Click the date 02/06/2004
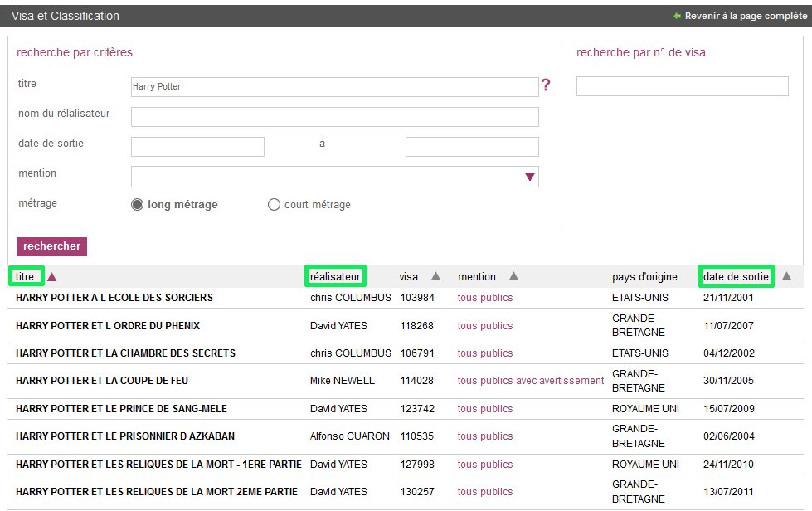812x511 pixels. pos(728,436)
